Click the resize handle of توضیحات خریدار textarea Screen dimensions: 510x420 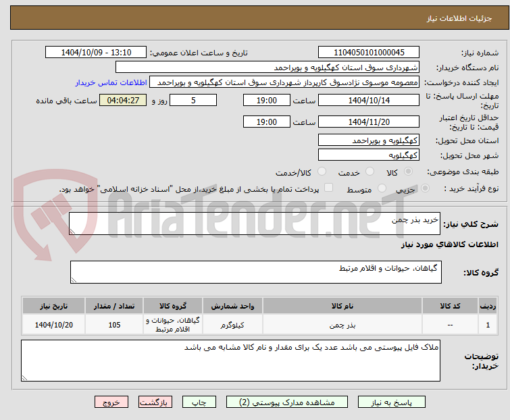pos(25,377)
